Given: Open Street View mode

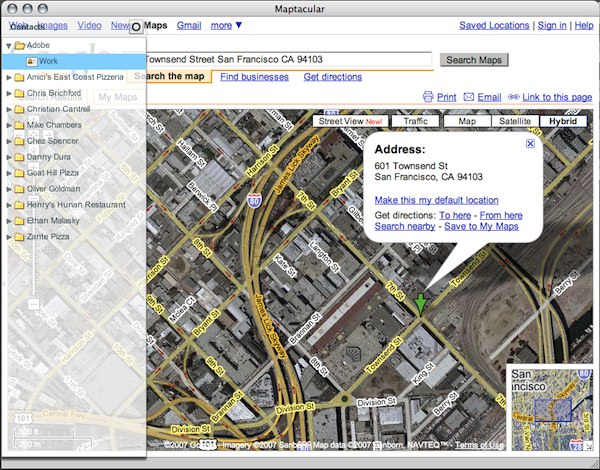Looking at the screenshot, I should click(350, 121).
